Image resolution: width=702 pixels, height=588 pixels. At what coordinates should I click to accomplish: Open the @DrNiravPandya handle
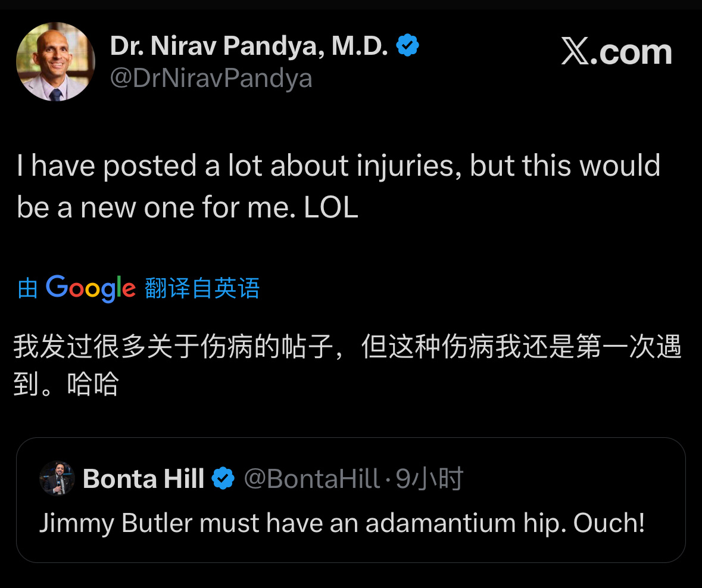(x=211, y=79)
